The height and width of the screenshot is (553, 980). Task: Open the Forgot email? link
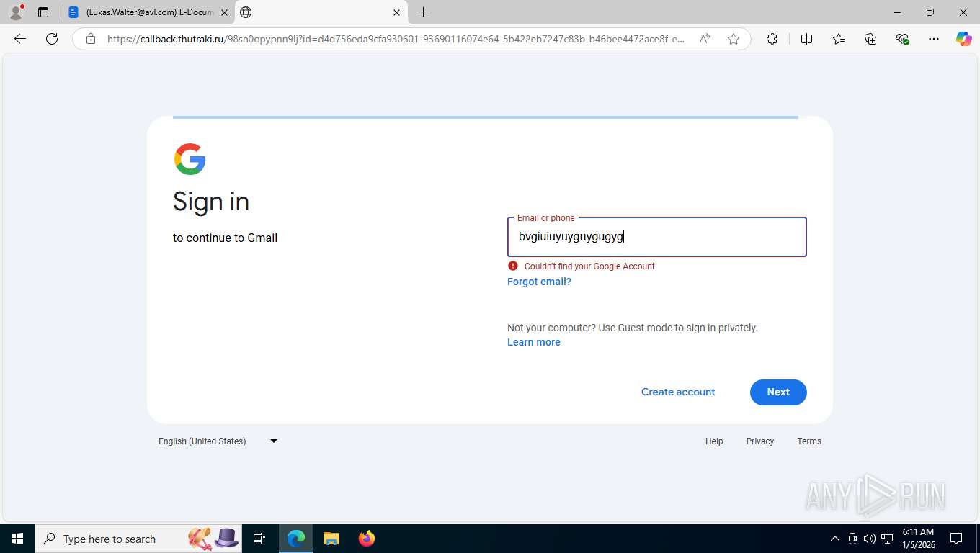pos(539,282)
